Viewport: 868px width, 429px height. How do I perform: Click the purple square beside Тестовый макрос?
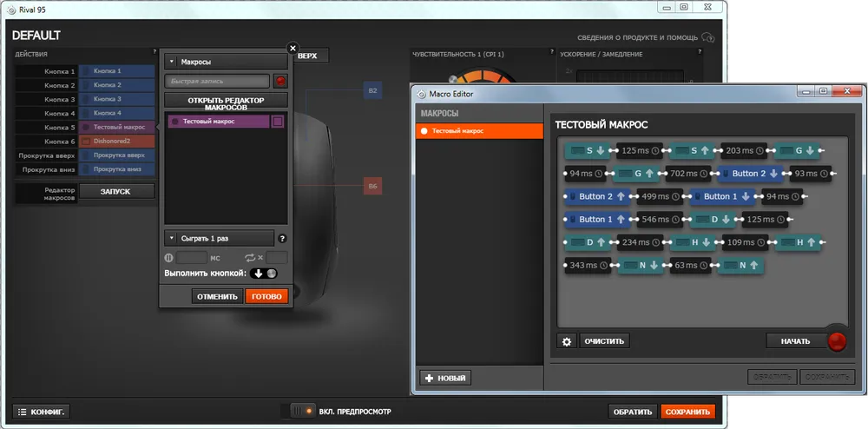pyautogui.click(x=278, y=122)
